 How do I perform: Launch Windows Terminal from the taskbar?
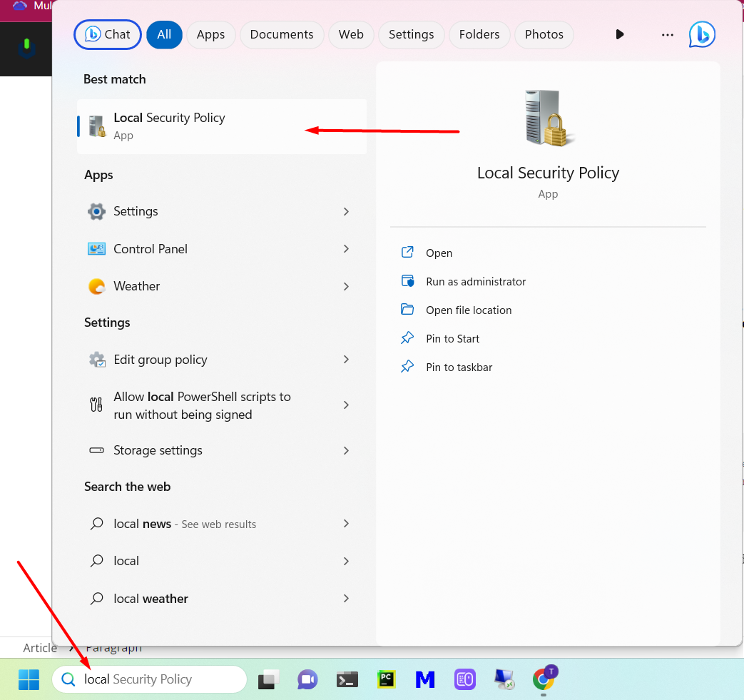(x=347, y=679)
